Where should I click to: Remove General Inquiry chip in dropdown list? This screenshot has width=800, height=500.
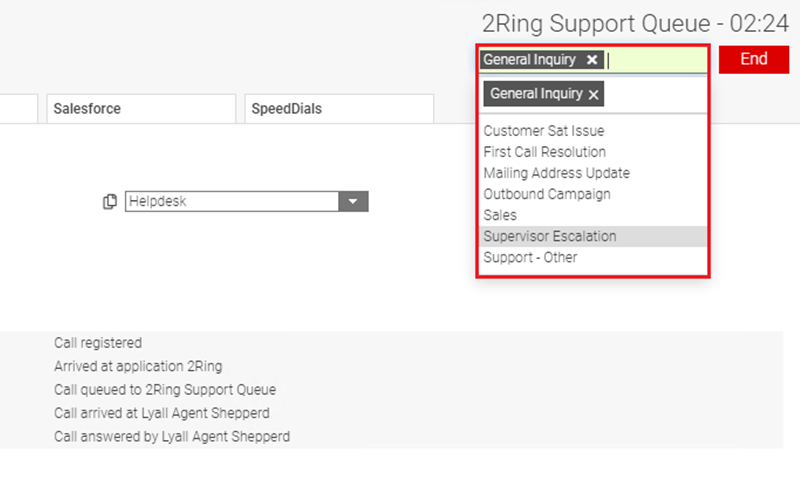(593, 94)
